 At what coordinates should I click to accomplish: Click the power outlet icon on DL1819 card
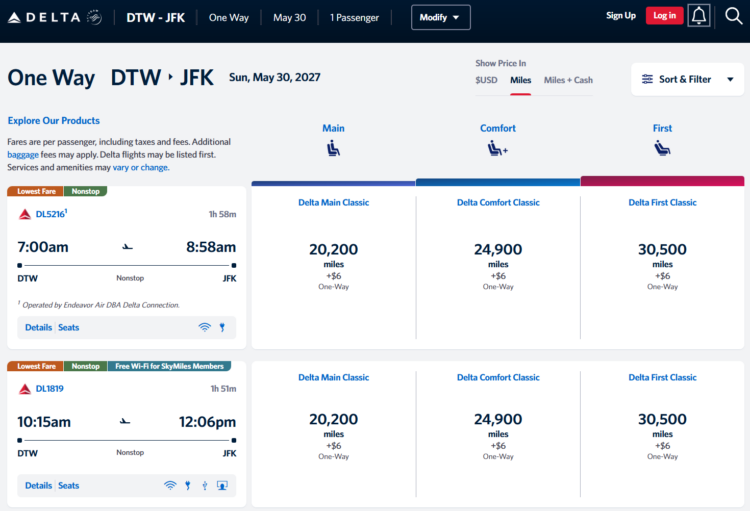(188, 485)
